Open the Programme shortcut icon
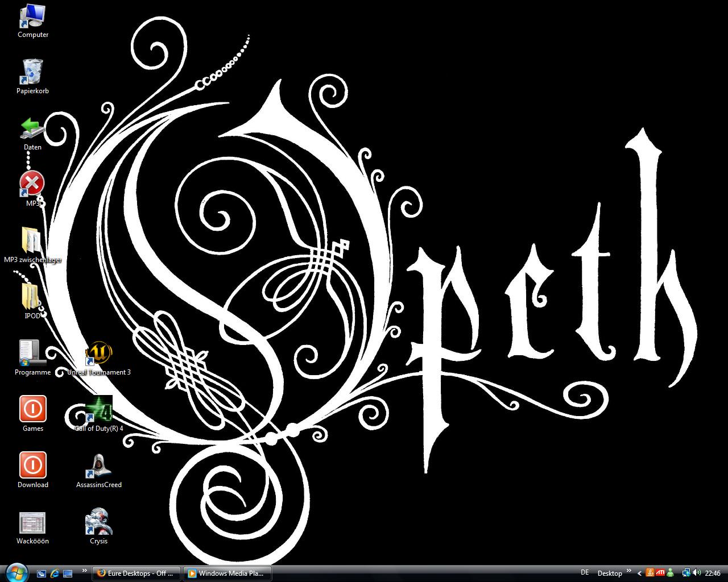This screenshot has width=728, height=582. (32, 358)
